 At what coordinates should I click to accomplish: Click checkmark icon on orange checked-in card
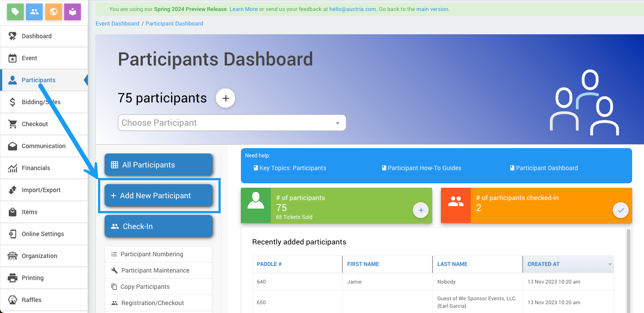[621, 211]
